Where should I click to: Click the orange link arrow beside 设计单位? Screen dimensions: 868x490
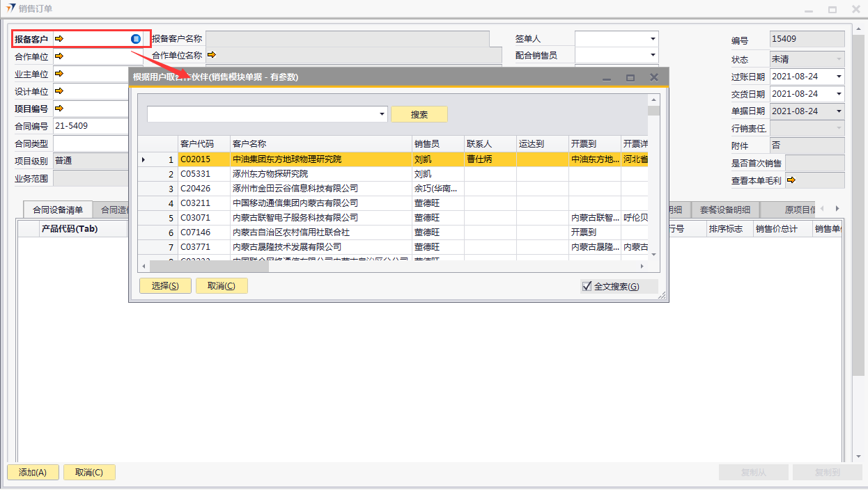click(x=59, y=90)
